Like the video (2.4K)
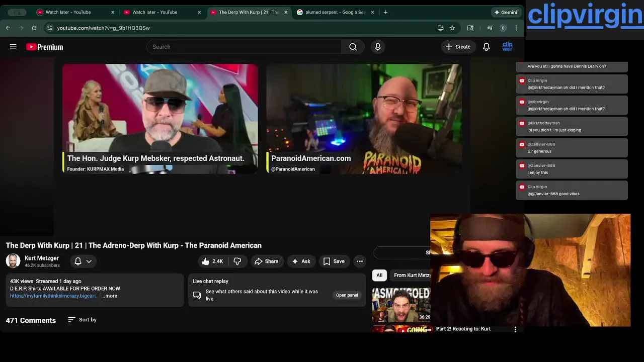The width and height of the screenshot is (644, 362). (212, 261)
